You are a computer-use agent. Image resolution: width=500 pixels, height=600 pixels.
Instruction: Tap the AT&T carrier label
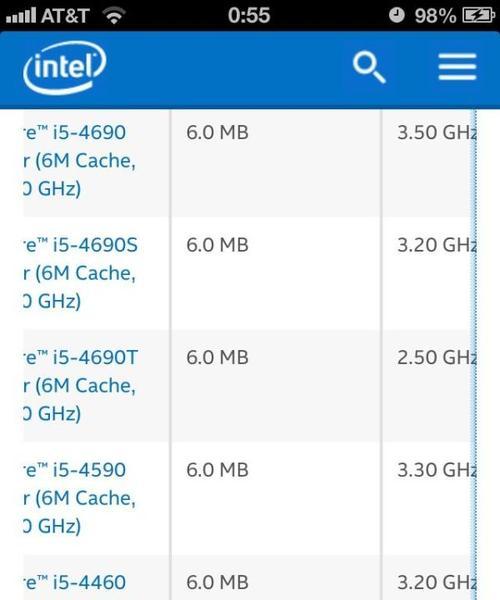[65, 16]
